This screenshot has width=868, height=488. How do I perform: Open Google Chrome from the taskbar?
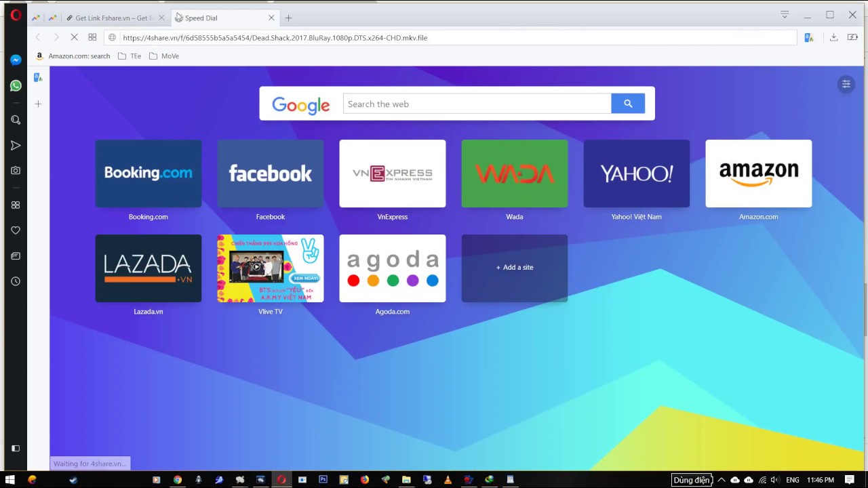178,480
